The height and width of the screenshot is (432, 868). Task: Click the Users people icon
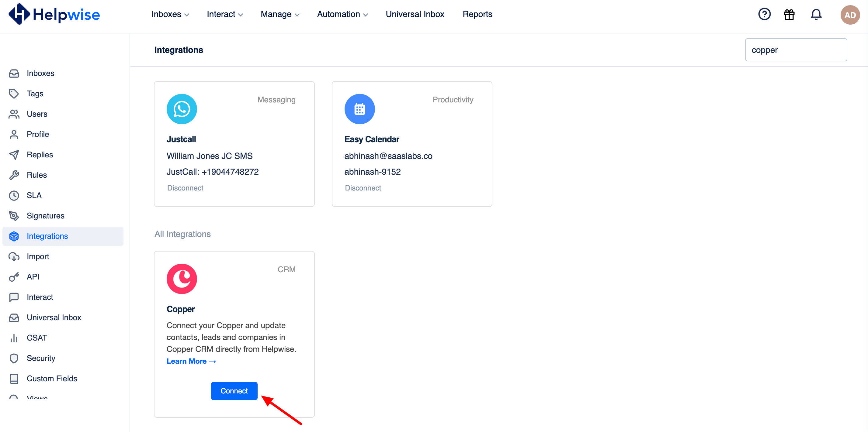click(14, 114)
